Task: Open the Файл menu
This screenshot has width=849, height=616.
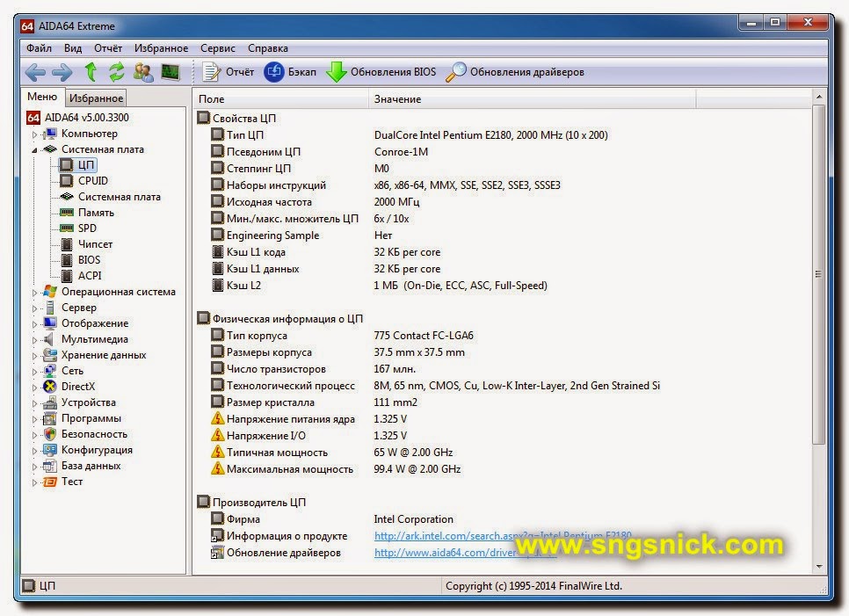Action: click(x=39, y=48)
